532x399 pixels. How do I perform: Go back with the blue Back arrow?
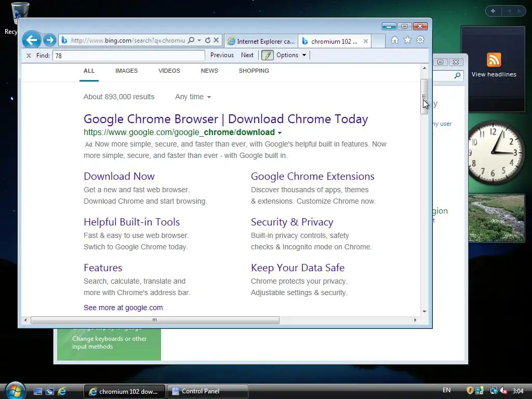[x=32, y=41]
